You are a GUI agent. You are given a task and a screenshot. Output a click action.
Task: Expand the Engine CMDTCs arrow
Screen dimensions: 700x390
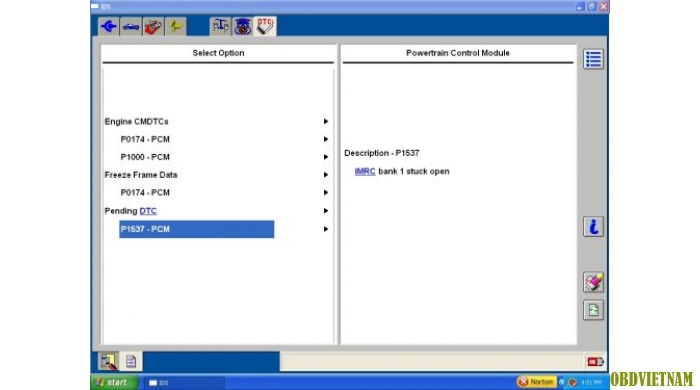pos(326,121)
